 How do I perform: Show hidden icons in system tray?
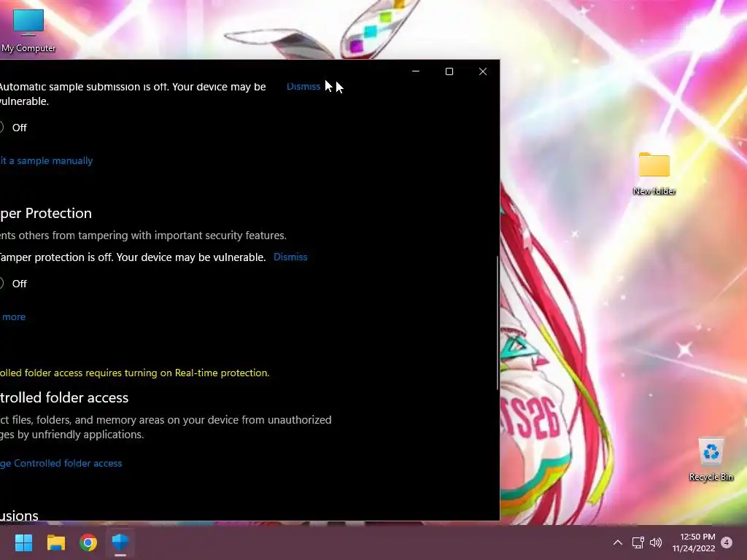click(617, 542)
